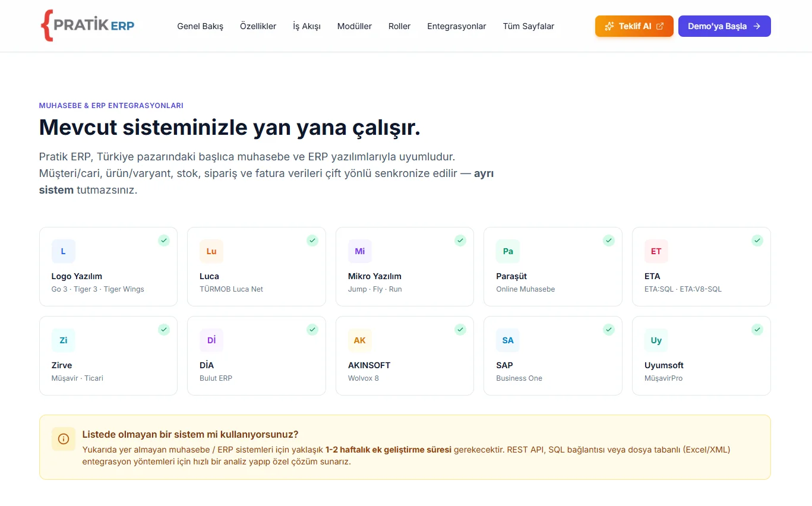This screenshot has height=506, width=812.
Task: Click the green checkmark on Zirve card
Action: pyautogui.click(x=164, y=330)
